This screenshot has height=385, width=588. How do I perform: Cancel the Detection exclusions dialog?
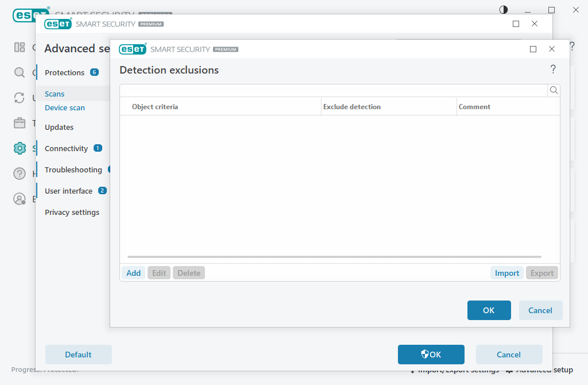click(540, 310)
